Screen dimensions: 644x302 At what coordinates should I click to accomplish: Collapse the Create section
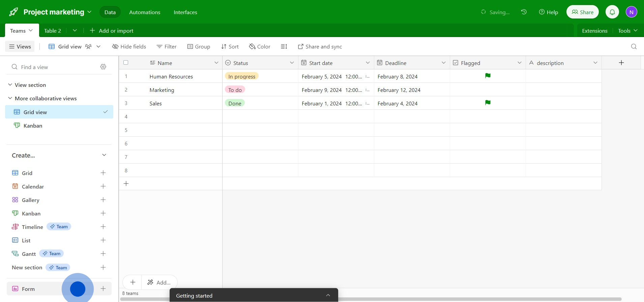104,155
